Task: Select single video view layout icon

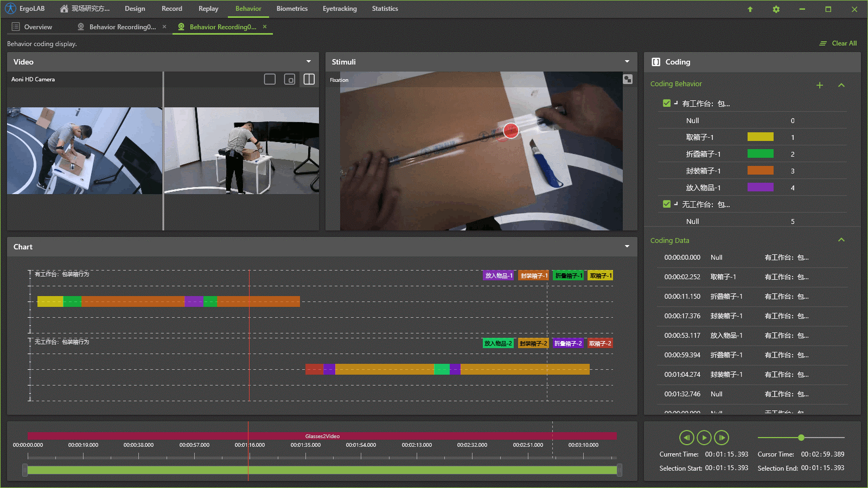Action: coord(270,79)
